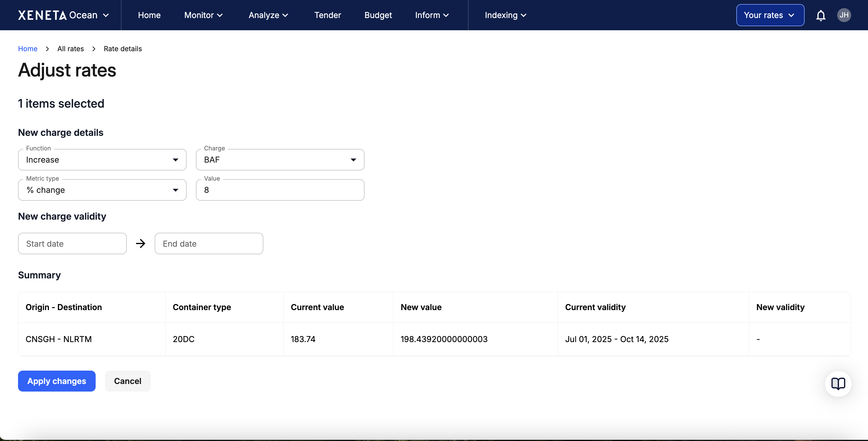Click the Start date field
Image resolution: width=868 pixels, height=441 pixels.
[72, 243]
